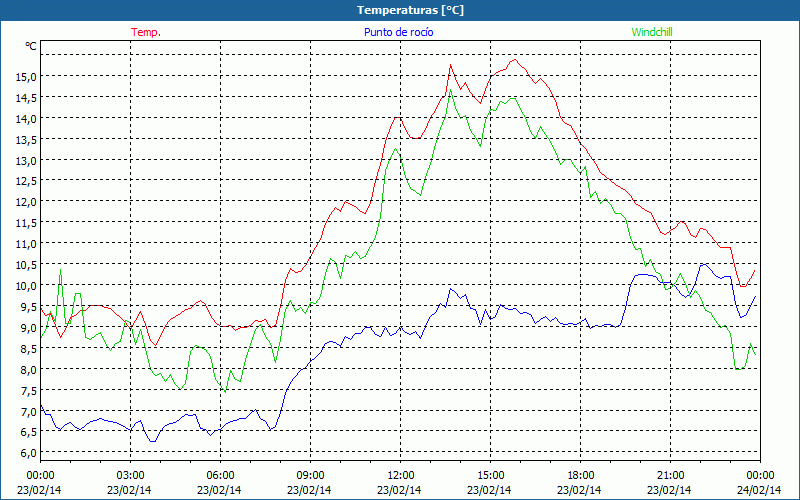Click the blue dew point peak near 22:00

(x=704, y=264)
